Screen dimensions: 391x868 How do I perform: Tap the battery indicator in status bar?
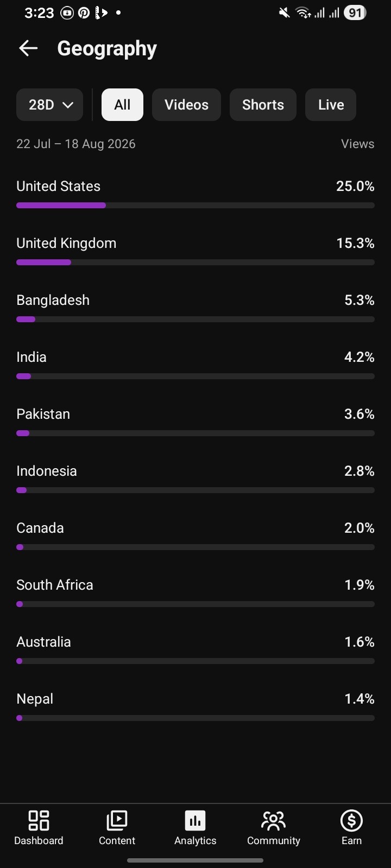[x=355, y=12]
